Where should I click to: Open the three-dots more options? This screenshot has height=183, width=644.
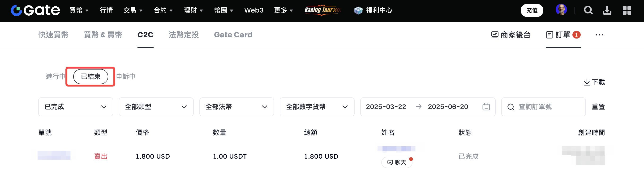[x=599, y=35]
